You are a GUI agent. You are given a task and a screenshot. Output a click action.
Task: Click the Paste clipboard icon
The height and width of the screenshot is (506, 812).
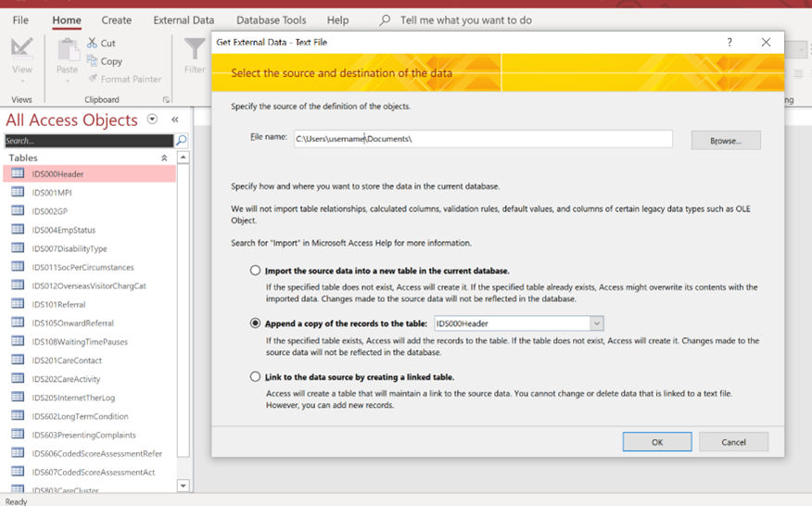(x=68, y=50)
